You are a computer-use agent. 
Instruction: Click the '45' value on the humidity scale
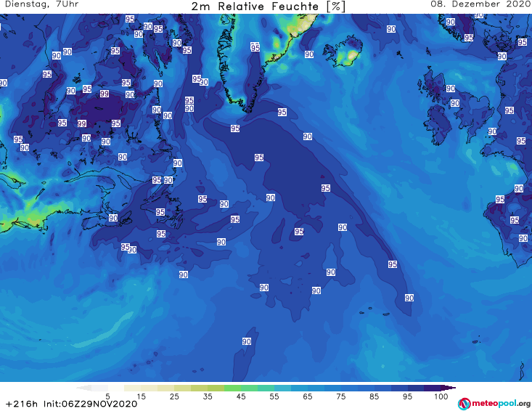241,396
